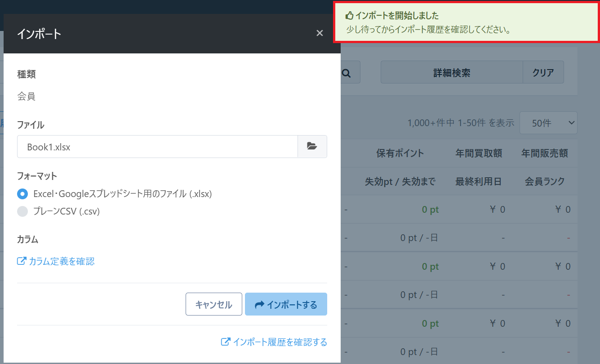Open the file browser folder icon
Viewport: 600px width, 364px height.
(312, 146)
